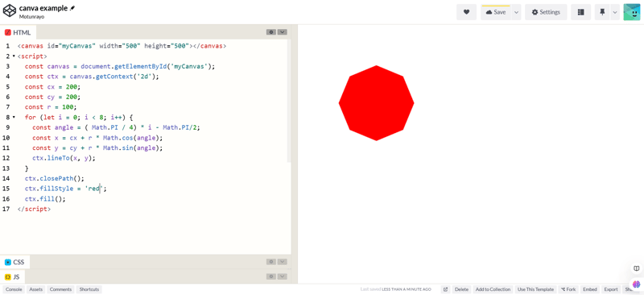Open HTML editor gear settings
Viewport: 644px width, 295px height.
[x=271, y=31]
